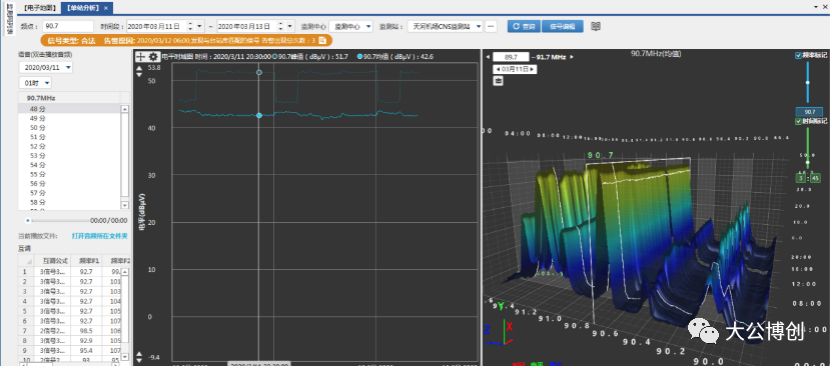Open the 天河机场CNS monitoring station dropdown
The width and height of the screenshot is (832, 368).
[445, 27]
